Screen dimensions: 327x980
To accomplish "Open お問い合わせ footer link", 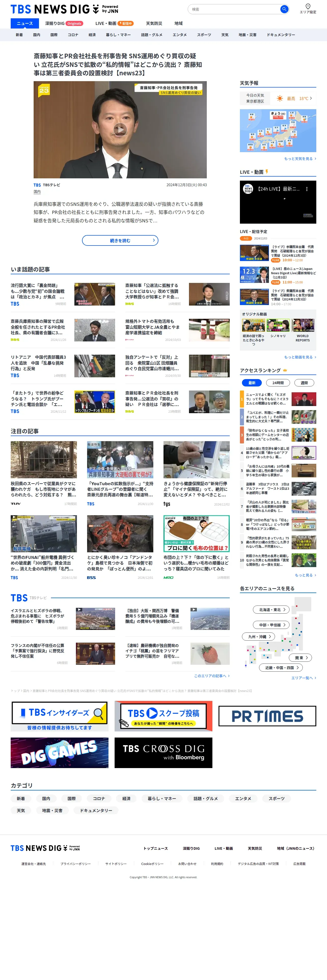I will (187, 864).
